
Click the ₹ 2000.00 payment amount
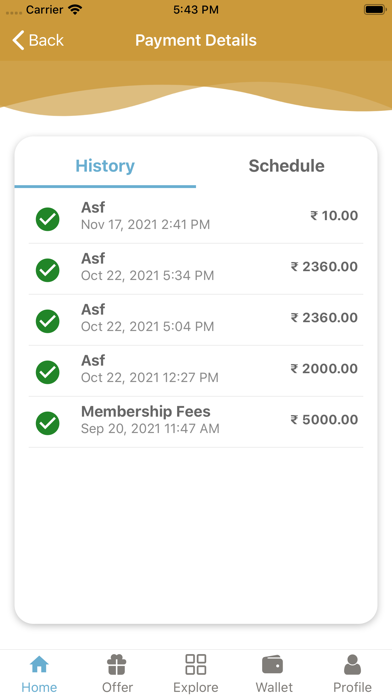[x=324, y=368]
